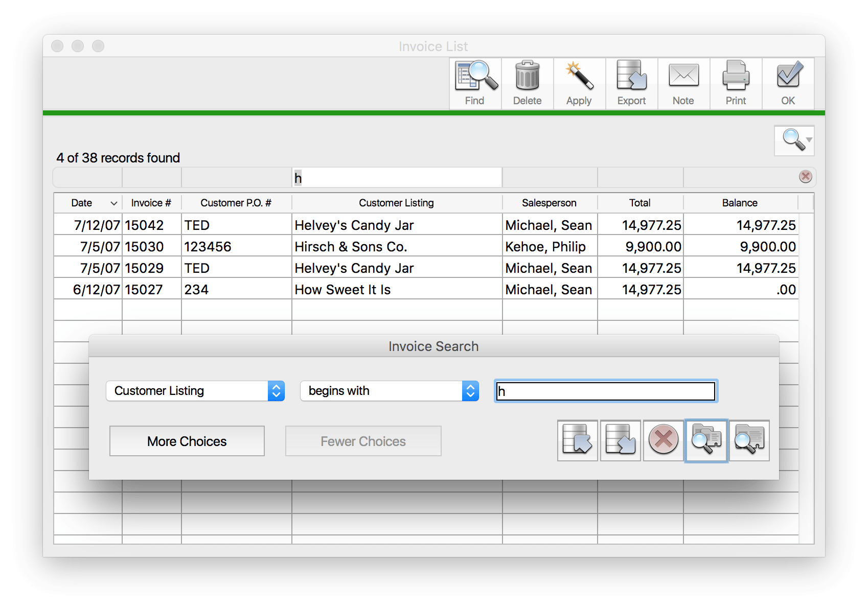This screenshot has height=608, width=868.
Task: Click the Invoice # column header
Action: click(151, 203)
